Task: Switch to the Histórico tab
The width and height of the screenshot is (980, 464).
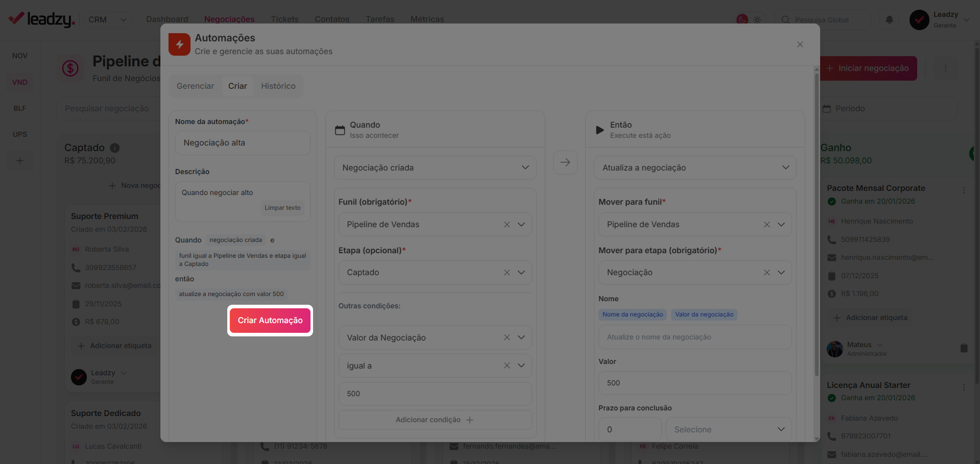Action: tap(278, 86)
